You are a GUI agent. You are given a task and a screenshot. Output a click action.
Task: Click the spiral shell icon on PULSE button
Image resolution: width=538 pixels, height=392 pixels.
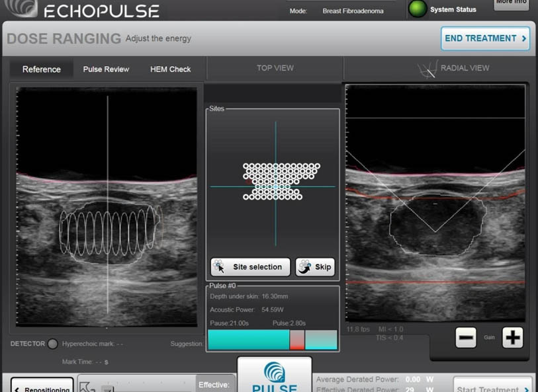(275, 372)
